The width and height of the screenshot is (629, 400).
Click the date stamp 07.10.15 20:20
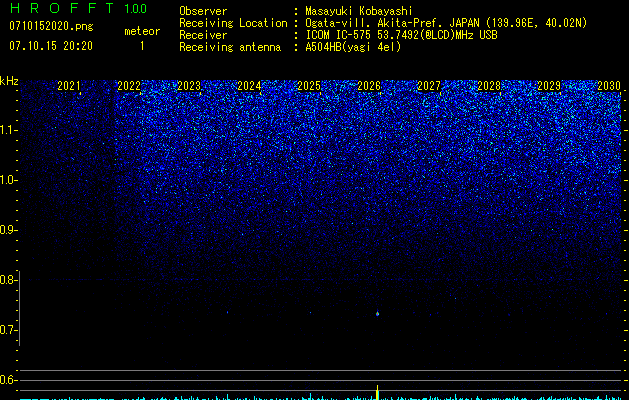[x=51, y=46]
